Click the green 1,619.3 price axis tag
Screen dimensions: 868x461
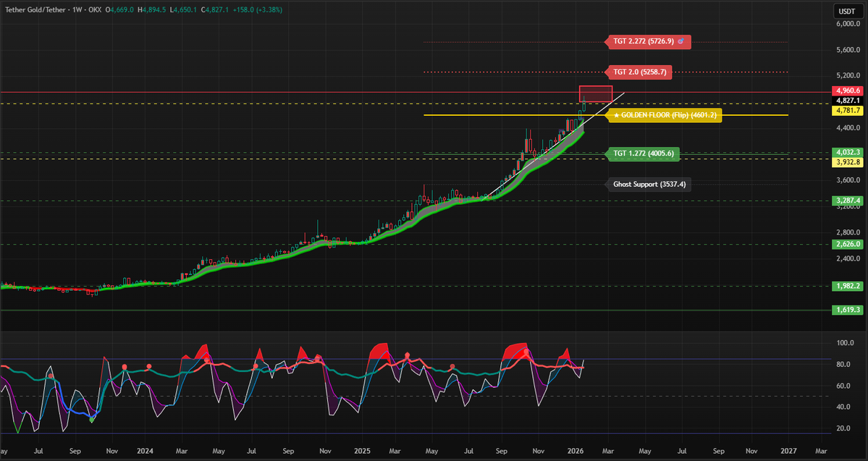click(848, 310)
